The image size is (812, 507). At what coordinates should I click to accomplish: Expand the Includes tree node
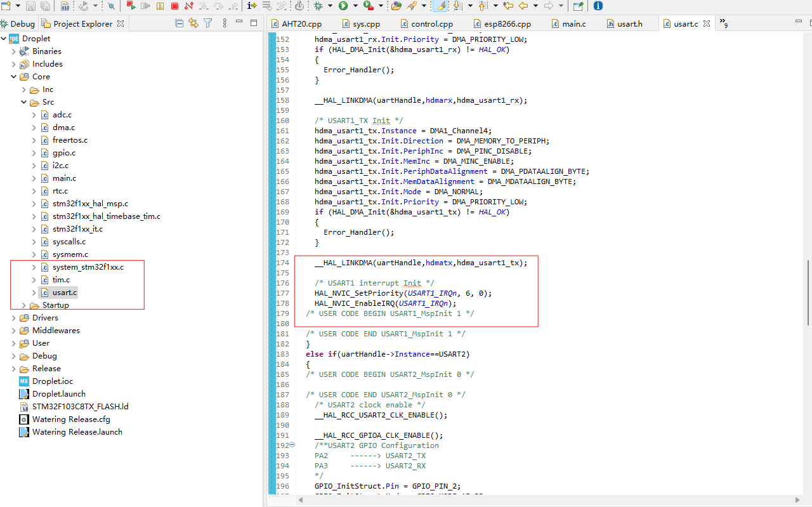click(x=14, y=64)
